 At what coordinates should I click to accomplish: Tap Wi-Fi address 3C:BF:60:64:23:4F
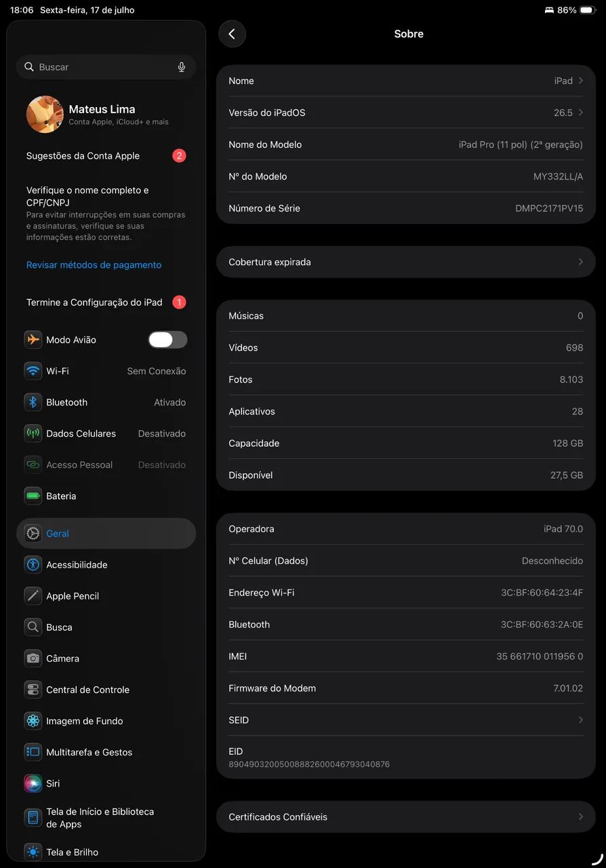(x=542, y=593)
